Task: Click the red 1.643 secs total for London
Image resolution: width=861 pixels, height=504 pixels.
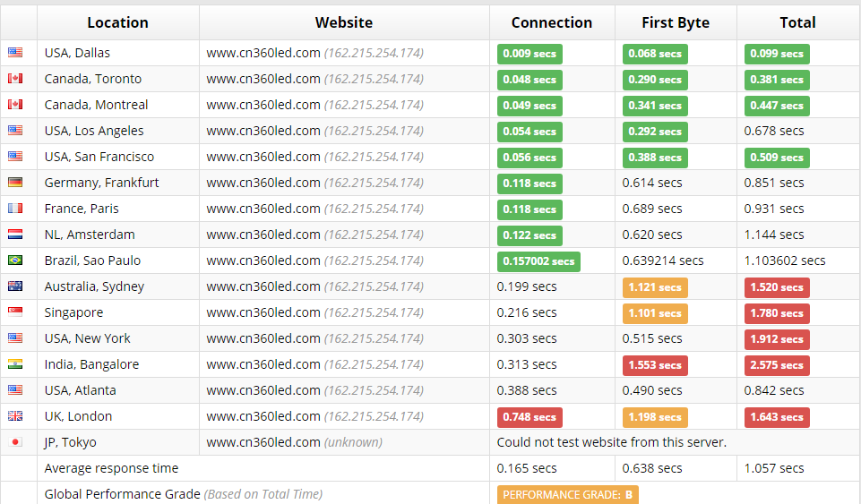Action: tap(777, 417)
